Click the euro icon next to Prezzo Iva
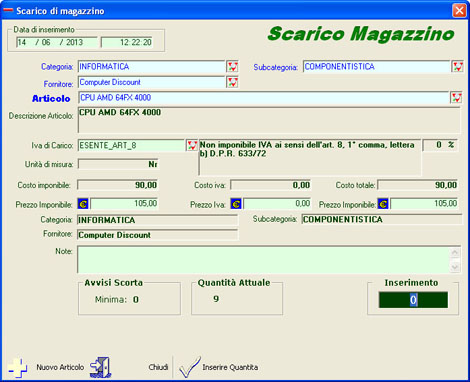The width and height of the screenshot is (470, 382). pos(236,204)
